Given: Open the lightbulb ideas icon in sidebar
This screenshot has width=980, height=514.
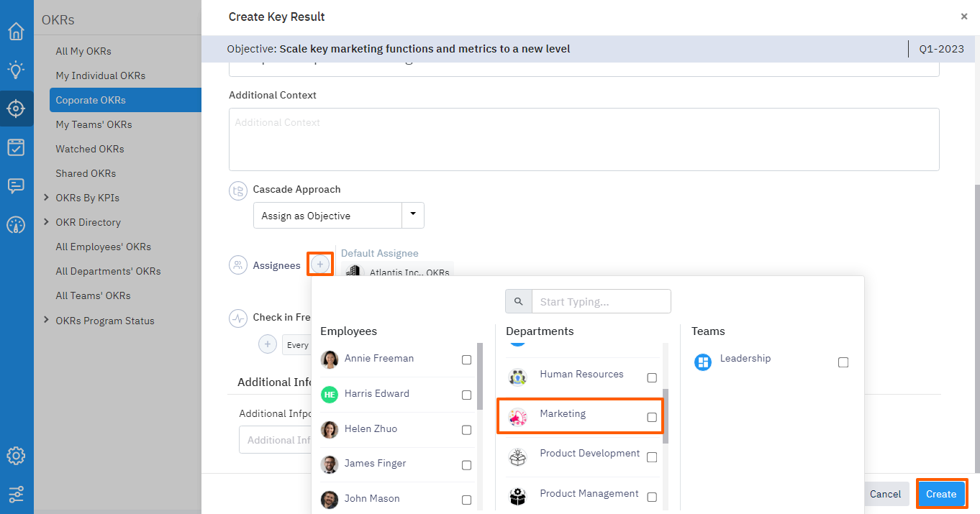Looking at the screenshot, I should point(16,70).
